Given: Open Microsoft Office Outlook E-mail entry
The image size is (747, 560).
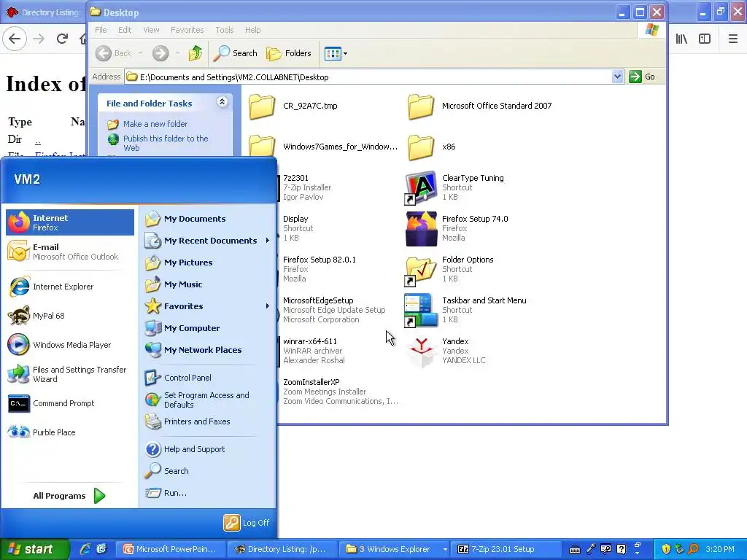Looking at the screenshot, I should point(70,252).
